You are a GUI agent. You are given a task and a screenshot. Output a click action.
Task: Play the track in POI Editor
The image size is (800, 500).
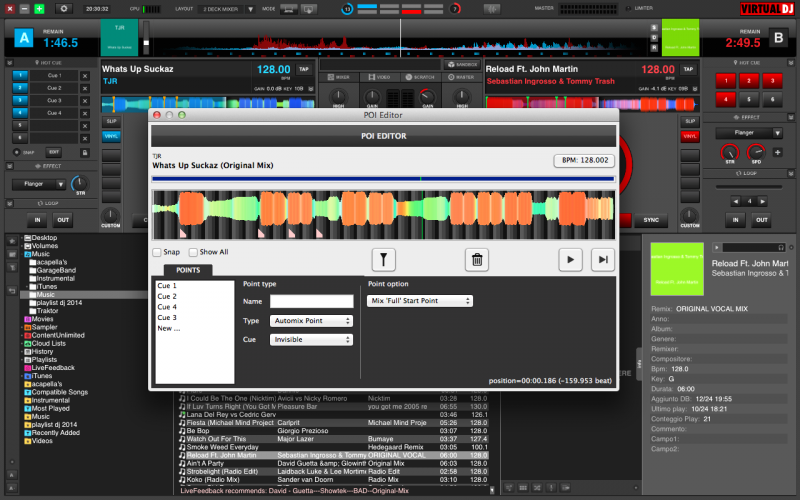tap(570, 260)
